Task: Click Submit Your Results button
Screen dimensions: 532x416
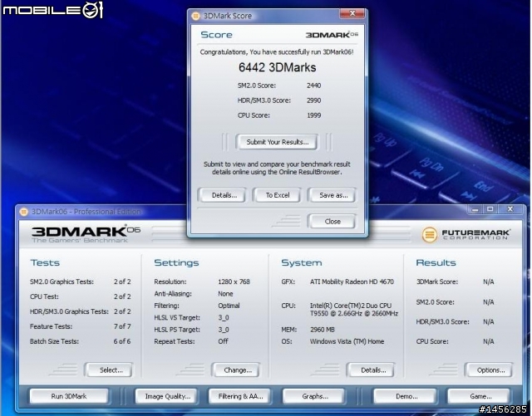Action: click(x=277, y=142)
